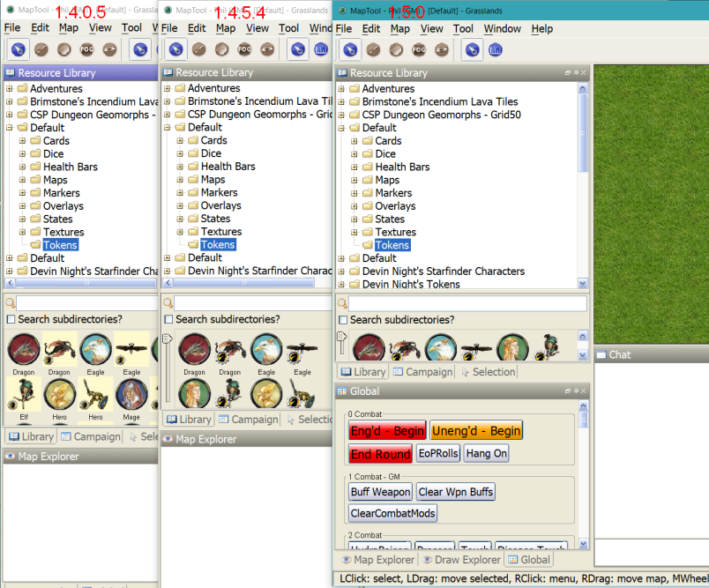Select the eye tool in 1.4.0.5 window
The height and width of the screenshot is (588, 709).
[110, 49]
